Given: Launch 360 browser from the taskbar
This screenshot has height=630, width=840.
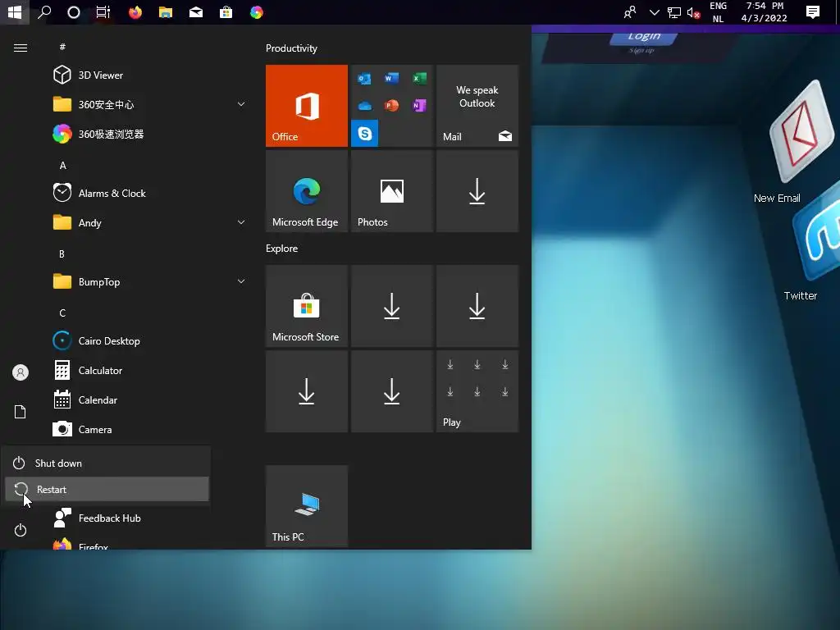Looking at the screenshot, I should tap(257, 11).
